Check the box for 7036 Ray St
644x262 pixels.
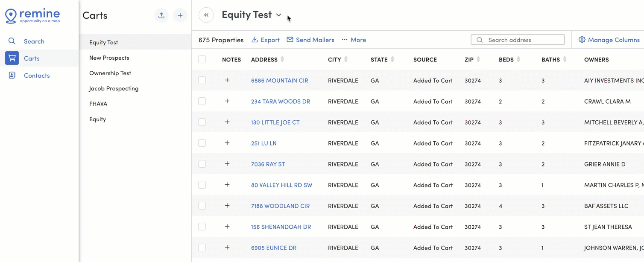pyautogui.click(x=202, y=164)
